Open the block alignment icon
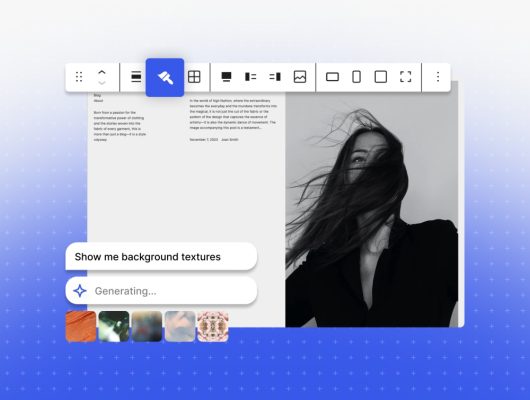This screenshot has height=400, width=530. point(136,77)
